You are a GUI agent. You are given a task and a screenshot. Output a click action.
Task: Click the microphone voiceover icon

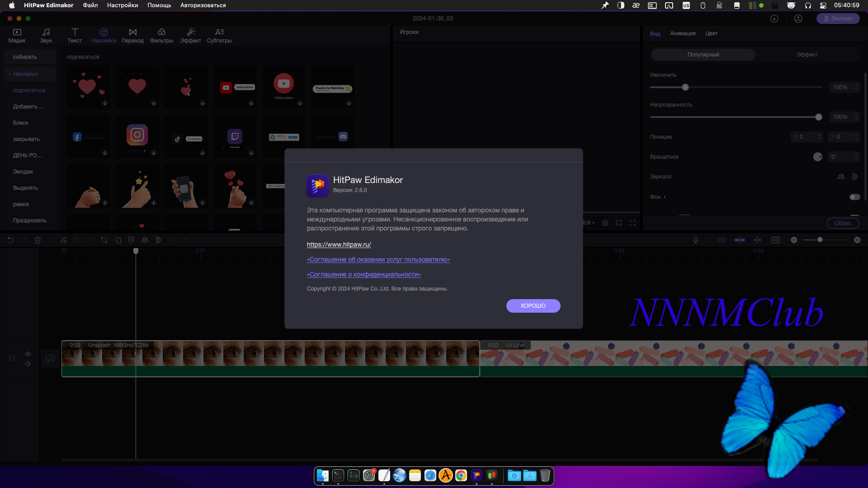(696, 240)
